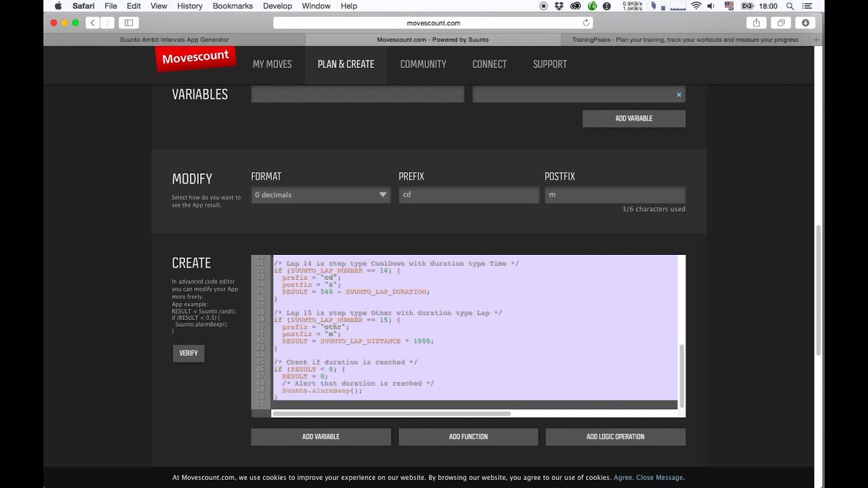Click the code editor vertical scrollbar
This screenshot has height=488, width=868.
coord(682,375)
